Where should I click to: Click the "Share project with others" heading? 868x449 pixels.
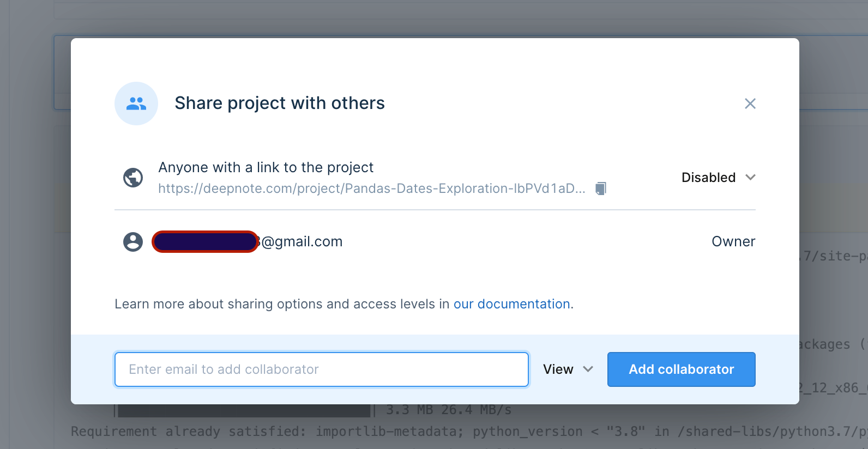click(x=280, y=104)
